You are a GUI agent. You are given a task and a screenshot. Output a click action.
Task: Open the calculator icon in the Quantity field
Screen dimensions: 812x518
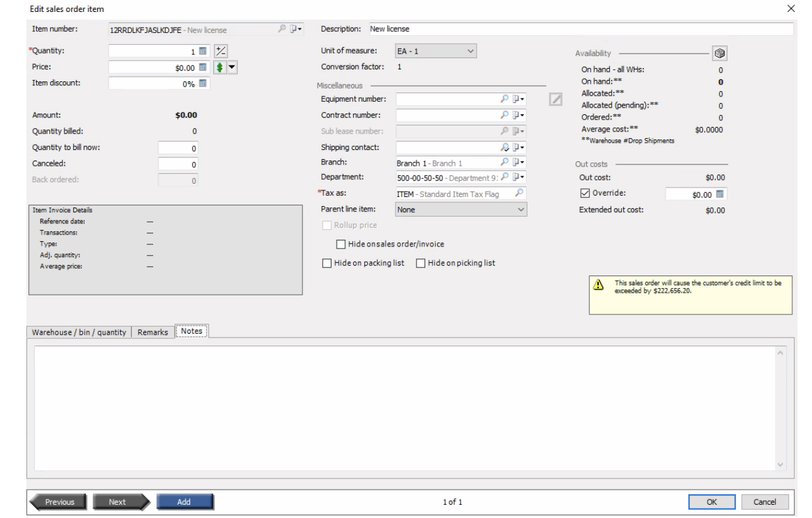[203, 50]
